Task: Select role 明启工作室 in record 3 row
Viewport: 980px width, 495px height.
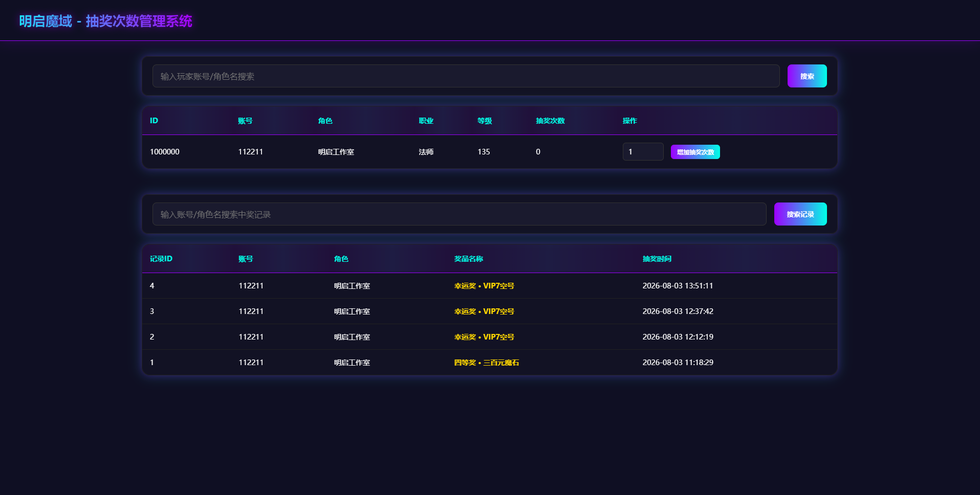Action: coord(352,311)
